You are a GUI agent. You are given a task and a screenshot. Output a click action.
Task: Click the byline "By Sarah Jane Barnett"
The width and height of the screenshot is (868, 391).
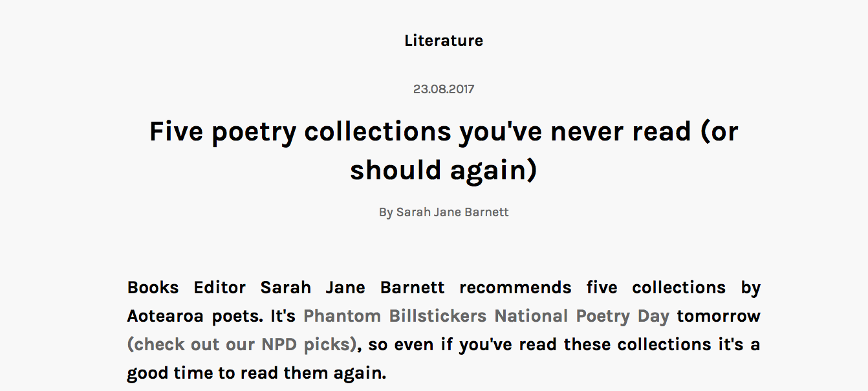point(444,212)
